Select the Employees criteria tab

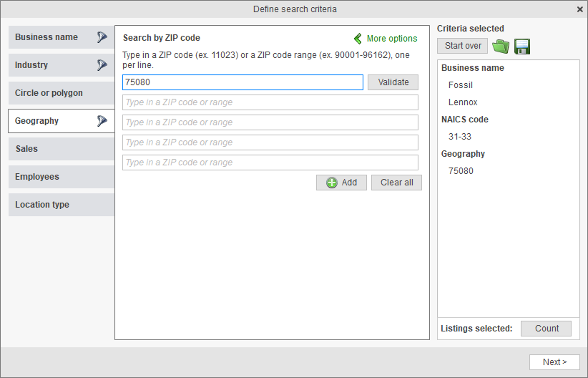[x=62, y=177]
